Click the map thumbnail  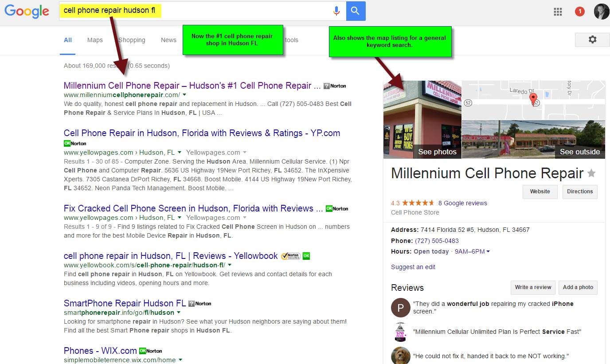pos(534,100)
